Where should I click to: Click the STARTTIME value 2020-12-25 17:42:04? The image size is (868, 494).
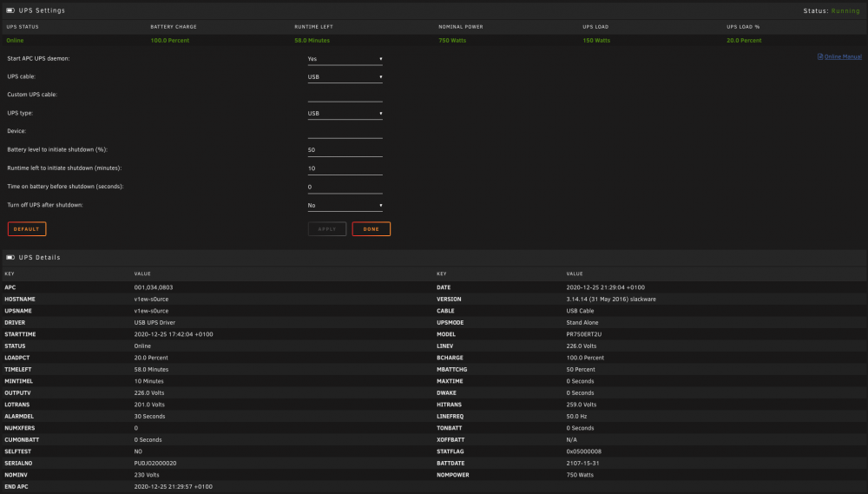click(174, 334)
